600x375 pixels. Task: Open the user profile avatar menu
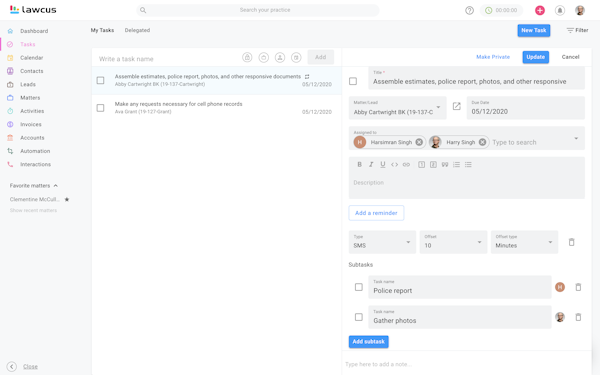[x=580, y=10]
